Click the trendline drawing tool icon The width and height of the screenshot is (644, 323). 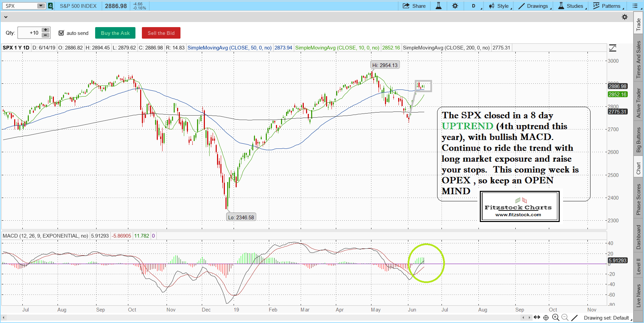[x=575, y=318]
